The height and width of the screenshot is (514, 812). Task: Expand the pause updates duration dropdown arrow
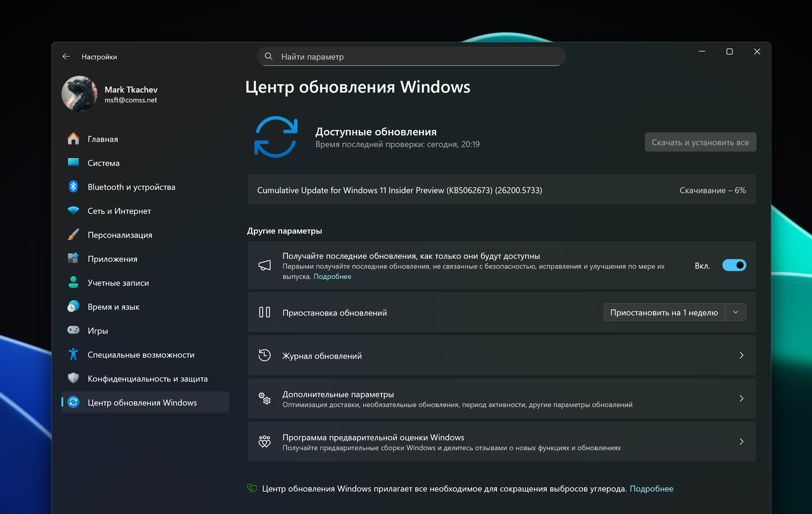[736, 313]
